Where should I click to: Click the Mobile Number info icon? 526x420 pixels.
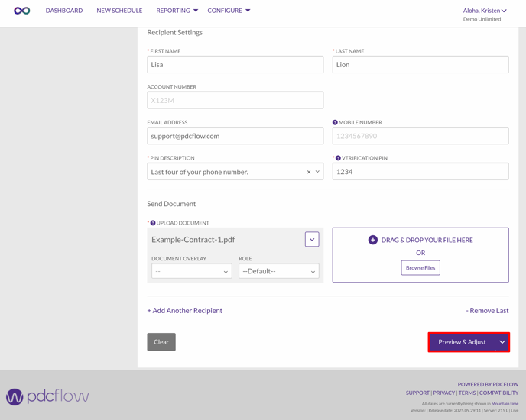pos(335,122)
